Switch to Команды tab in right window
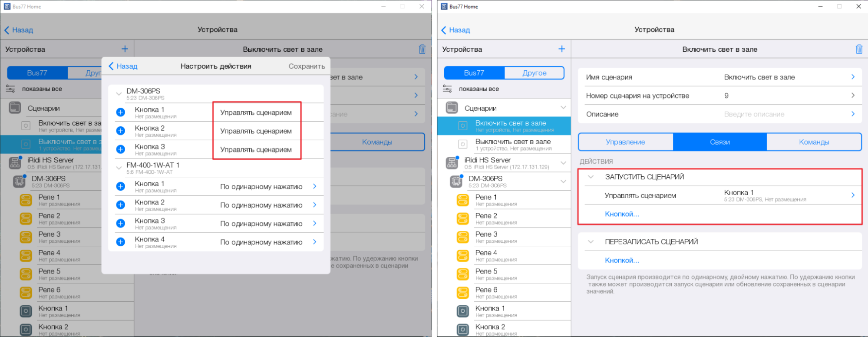 814,142
